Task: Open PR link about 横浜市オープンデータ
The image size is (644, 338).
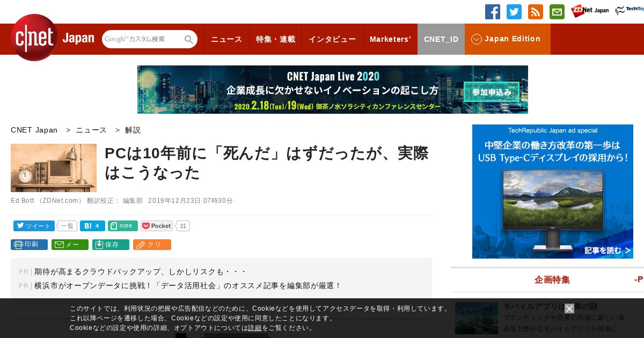Action: [188, 286]
